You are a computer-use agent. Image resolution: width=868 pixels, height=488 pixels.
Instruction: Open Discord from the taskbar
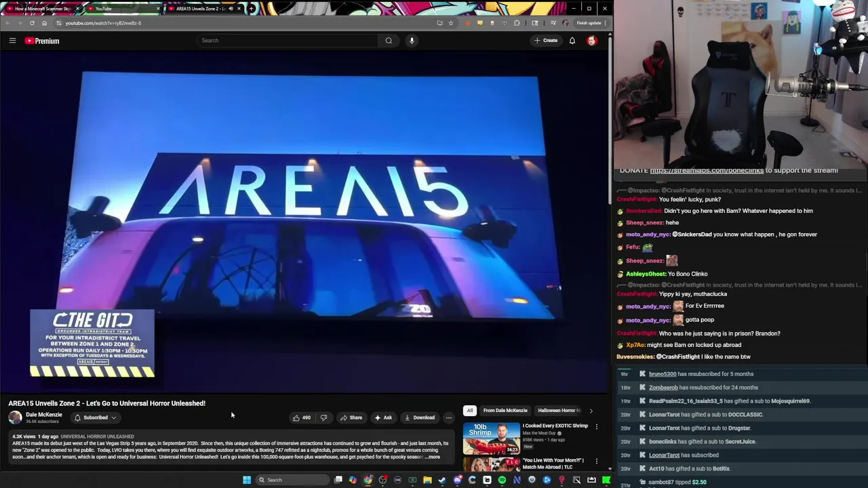(x=458, y=480)
